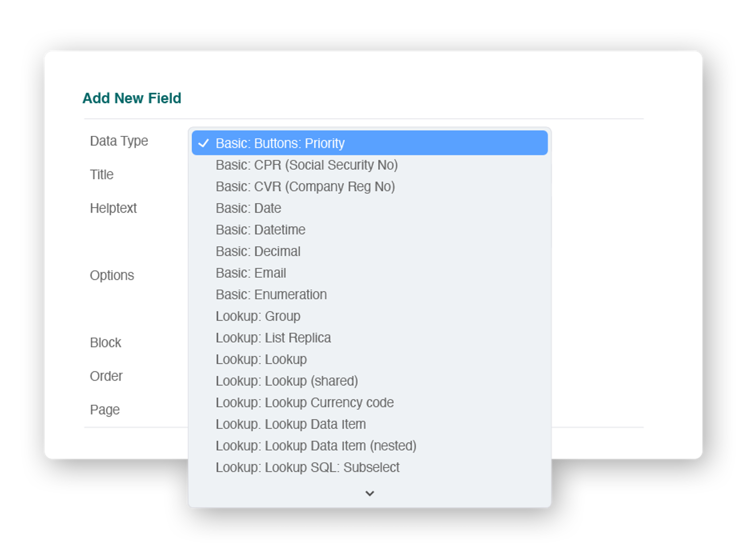Select Lookup: Lookup SQL: Subselect
This screenshot has width=747, height=560.
307,467
